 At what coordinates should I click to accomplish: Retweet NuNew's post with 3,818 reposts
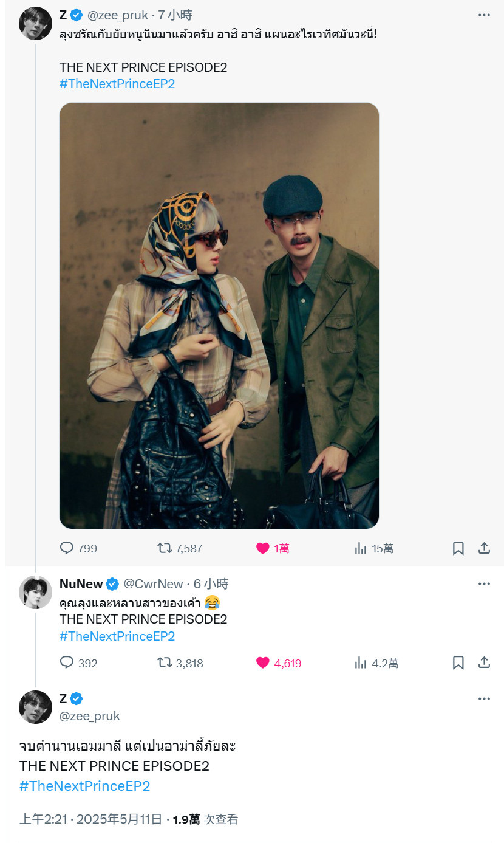tap(180, 663)
